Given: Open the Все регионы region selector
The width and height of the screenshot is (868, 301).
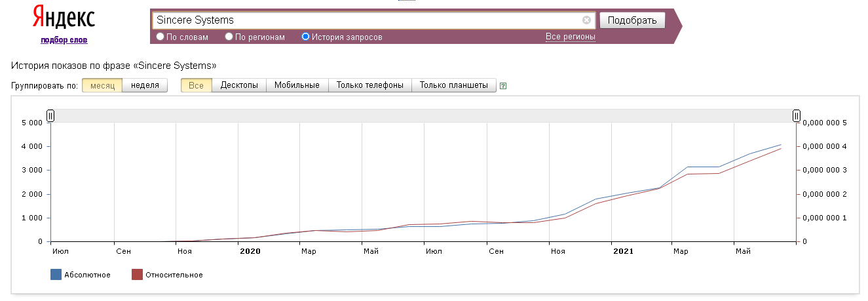Looking at the screenshot, I should [570, 37].
